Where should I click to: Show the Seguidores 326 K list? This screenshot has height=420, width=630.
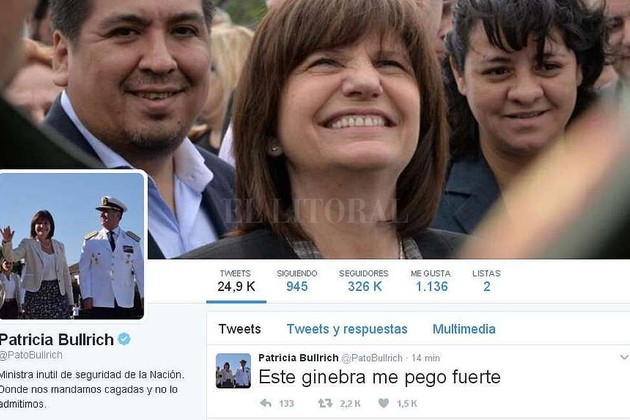pos(364,281)
